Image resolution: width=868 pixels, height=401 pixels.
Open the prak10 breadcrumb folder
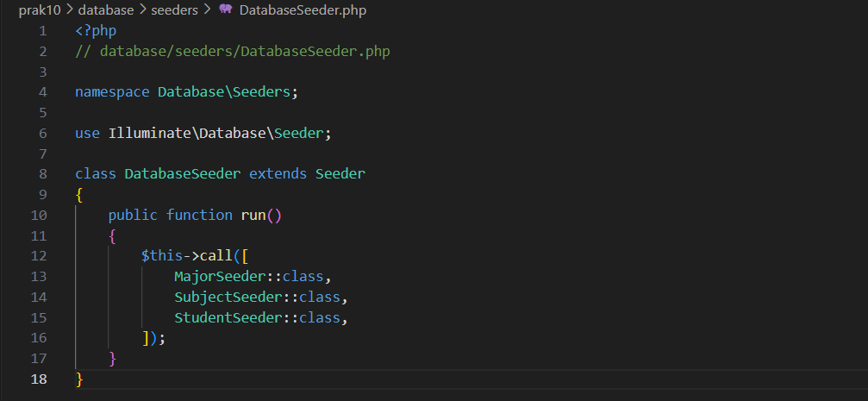click(39, 10)
